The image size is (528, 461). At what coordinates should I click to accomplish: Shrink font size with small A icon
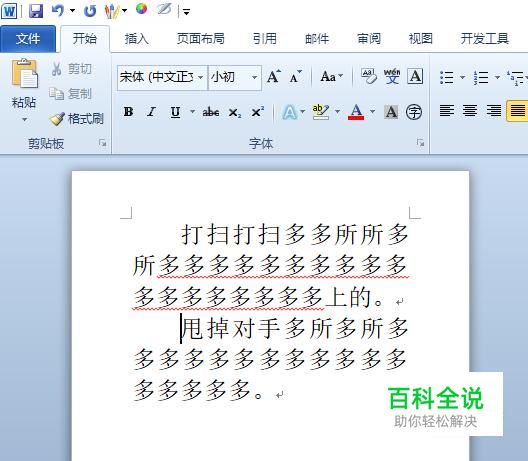(x=296, y=77)
